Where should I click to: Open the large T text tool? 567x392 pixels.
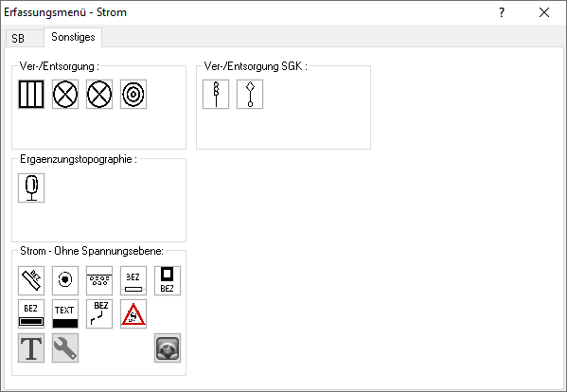click(31, 347)
